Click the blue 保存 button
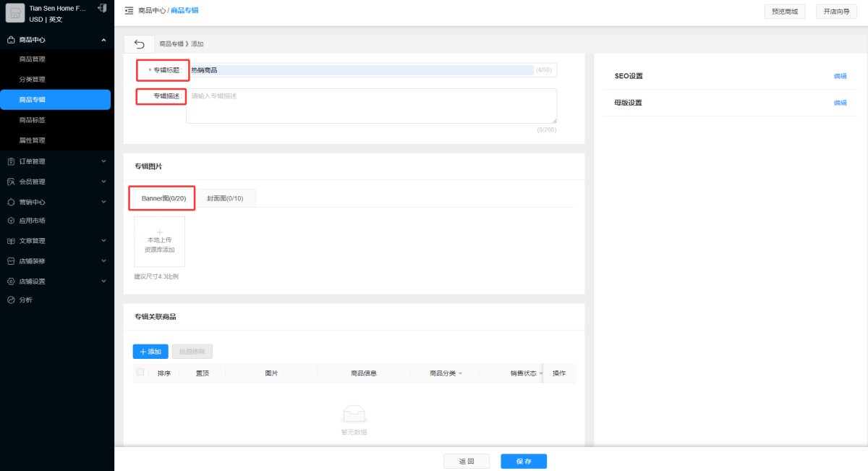 point(524,461)
